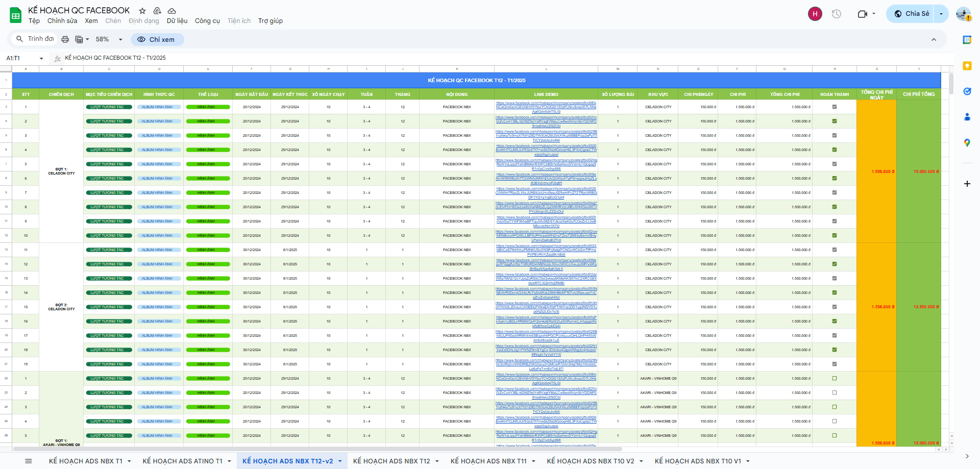Open Google Calendar side panel
The height and width of the screenshot is (469, 980).
(x=967, y=40)
